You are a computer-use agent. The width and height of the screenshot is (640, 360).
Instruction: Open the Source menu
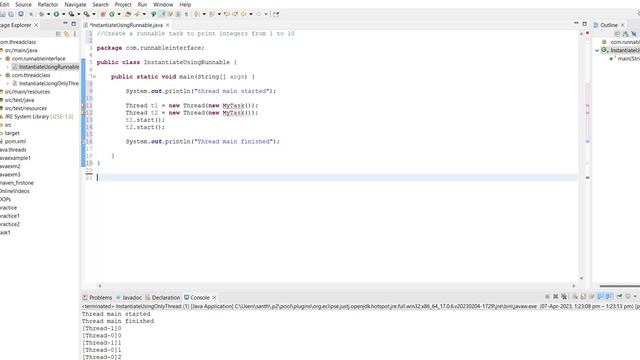(23, 4)
